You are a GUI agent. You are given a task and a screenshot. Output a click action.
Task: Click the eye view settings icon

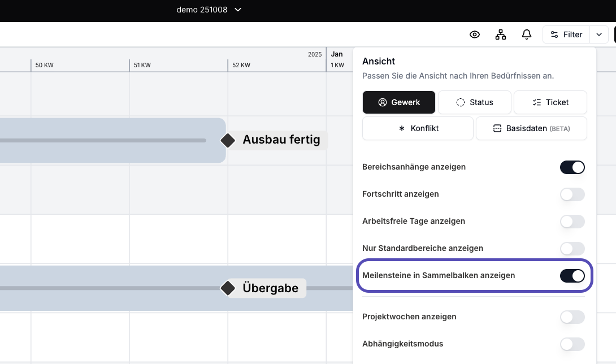coord(475,34)
